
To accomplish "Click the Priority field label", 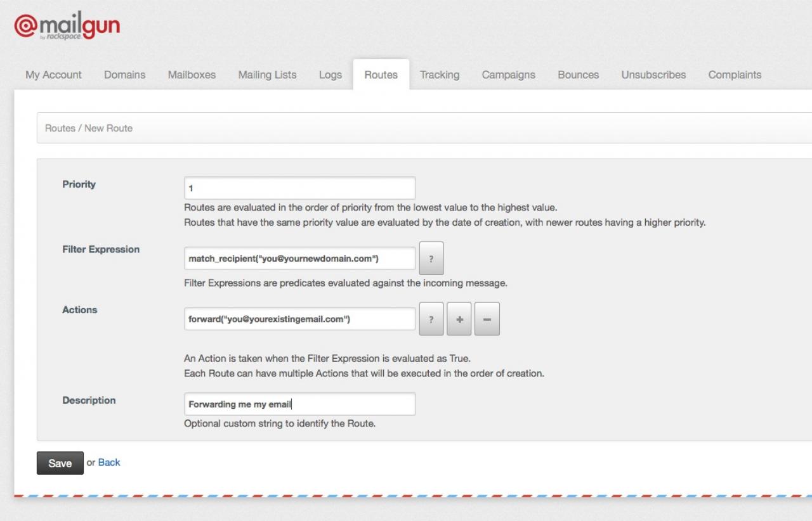I will (79, 184).
